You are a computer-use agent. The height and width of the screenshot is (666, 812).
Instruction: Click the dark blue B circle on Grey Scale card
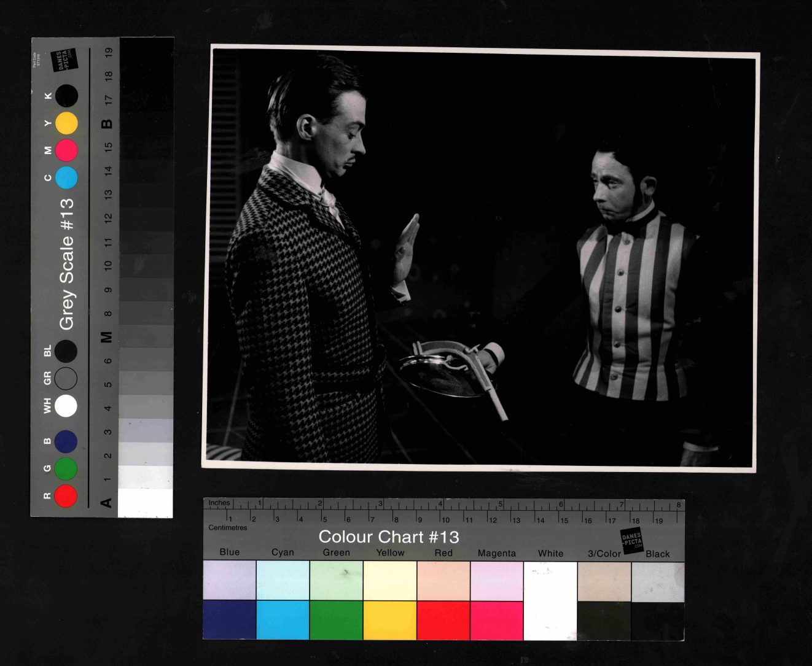[x=66, y=441]
